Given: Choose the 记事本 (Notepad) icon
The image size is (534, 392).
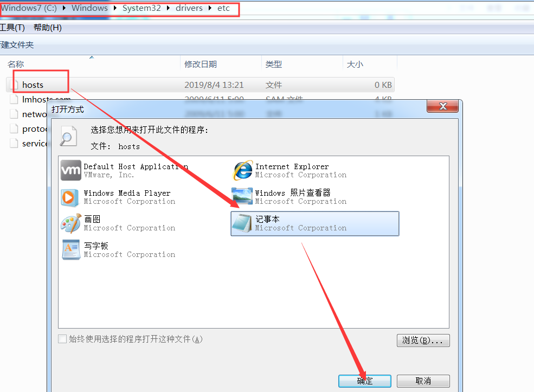Looking at the screenshot, I should pos(242,223).
